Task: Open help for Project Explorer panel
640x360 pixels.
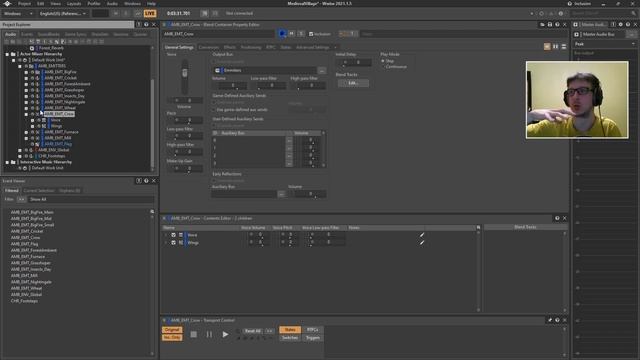Action: pyautogui.click(x=146, y=24)
